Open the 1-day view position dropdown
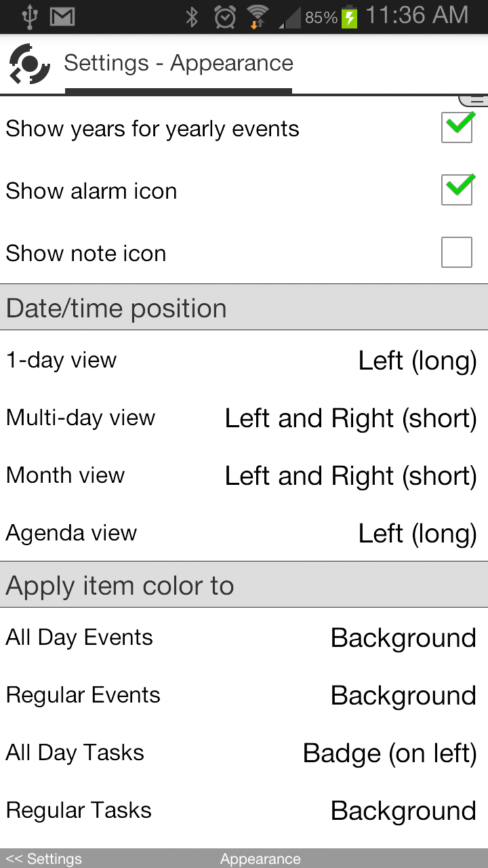This screenshot has height=868, width=488. coord(417,361)
